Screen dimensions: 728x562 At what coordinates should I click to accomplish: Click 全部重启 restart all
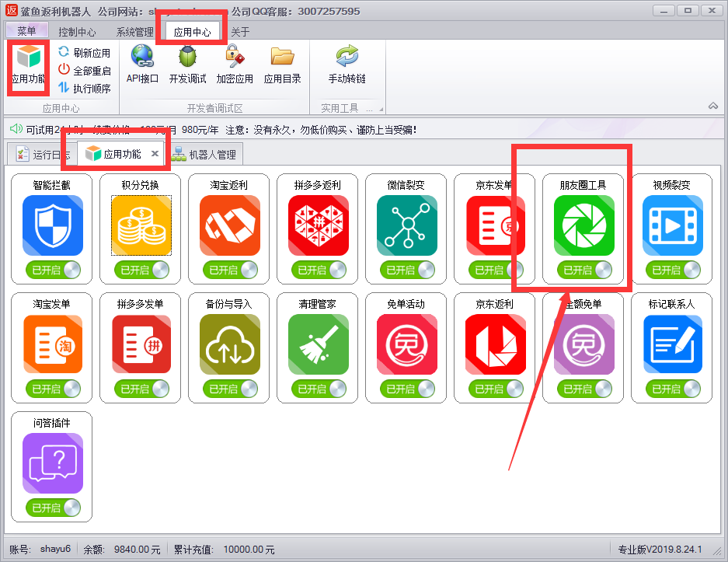[85, 71]
